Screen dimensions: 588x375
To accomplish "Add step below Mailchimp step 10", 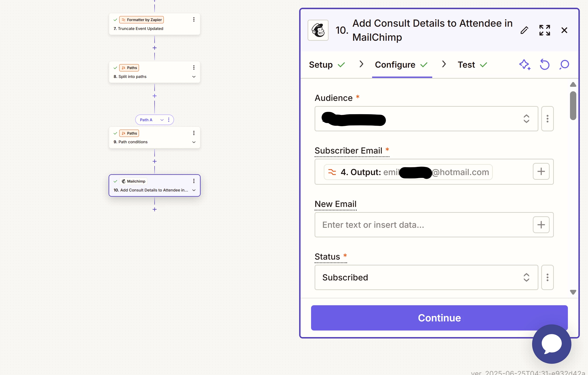I will pos(155,210).
